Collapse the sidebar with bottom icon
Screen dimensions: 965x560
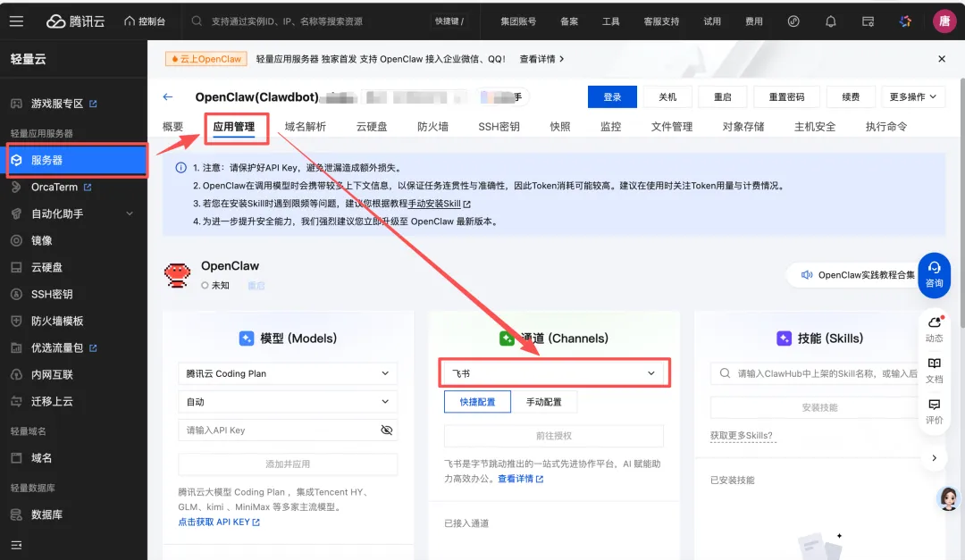[x=17, y=545]
